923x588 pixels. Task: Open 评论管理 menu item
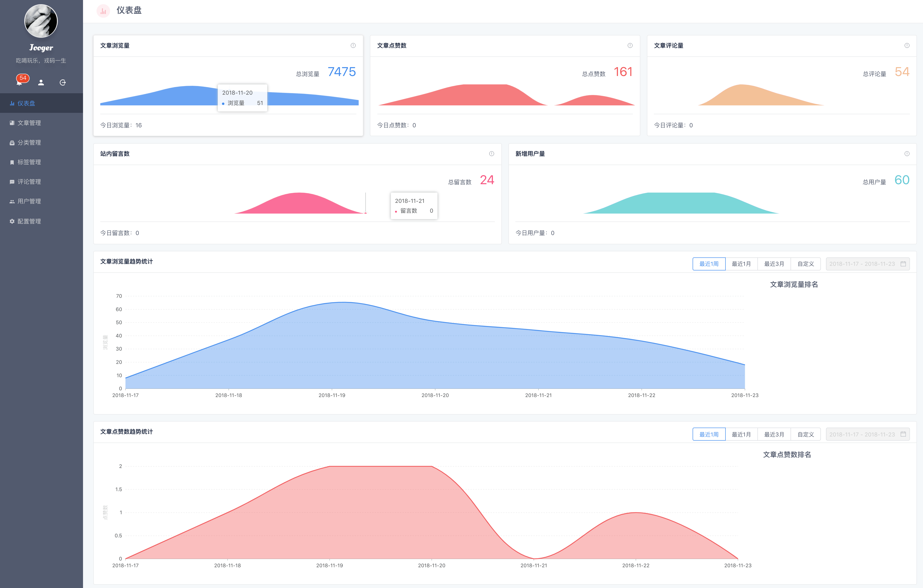coord(29,182)
